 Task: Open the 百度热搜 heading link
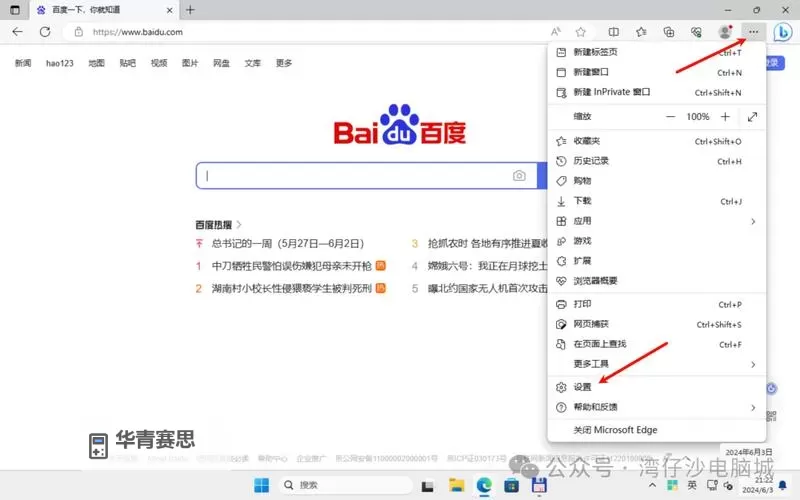(x=218, y=224)
